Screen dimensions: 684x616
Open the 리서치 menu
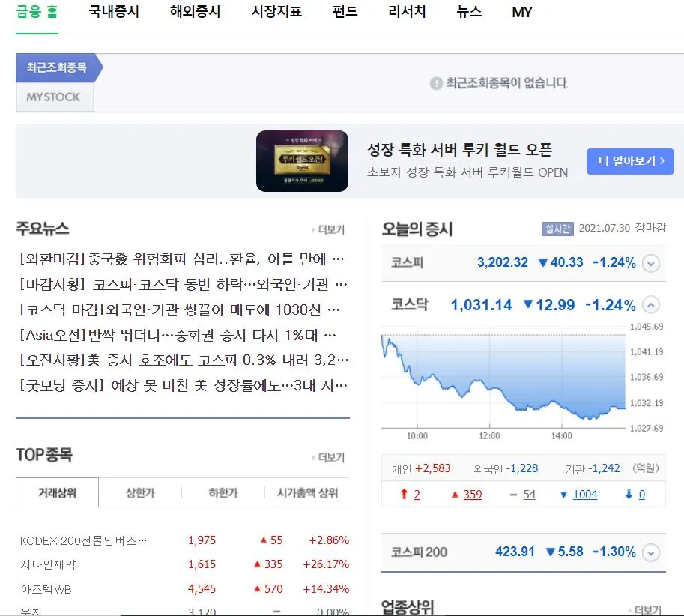coord(407,12)
